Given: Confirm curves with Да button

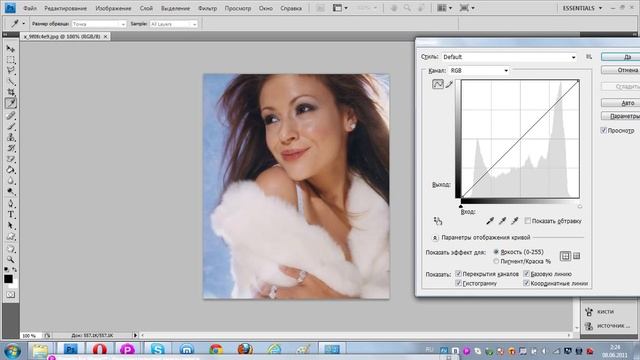Looking at the screenshot, I should (620, 57).
